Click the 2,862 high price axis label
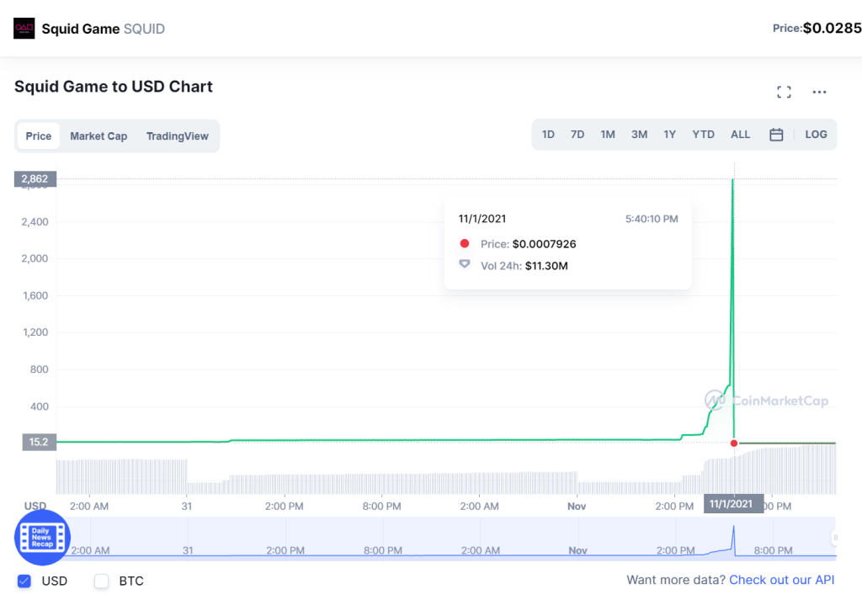 [35, 178]
